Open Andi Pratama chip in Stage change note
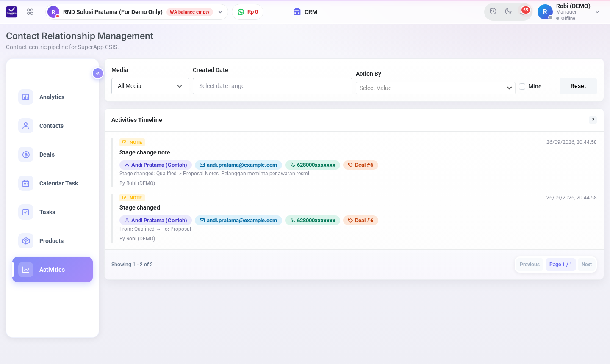The image size is (610, 364). [156, 165]
